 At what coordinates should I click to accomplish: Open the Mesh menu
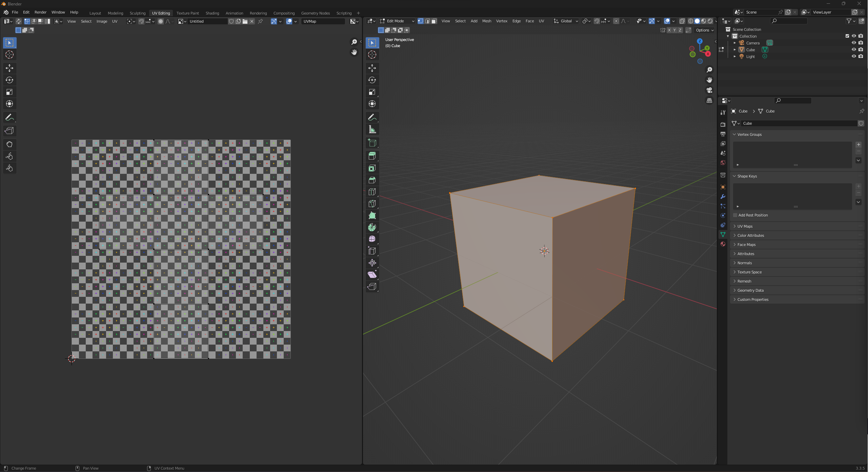486,21
